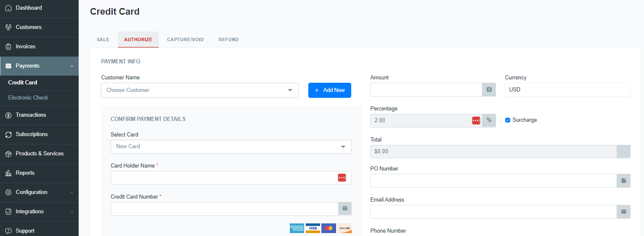The height and width of the screenshot is (236, 644).
Task: Click the Payment Info section heading
Action: coord(121,62)
